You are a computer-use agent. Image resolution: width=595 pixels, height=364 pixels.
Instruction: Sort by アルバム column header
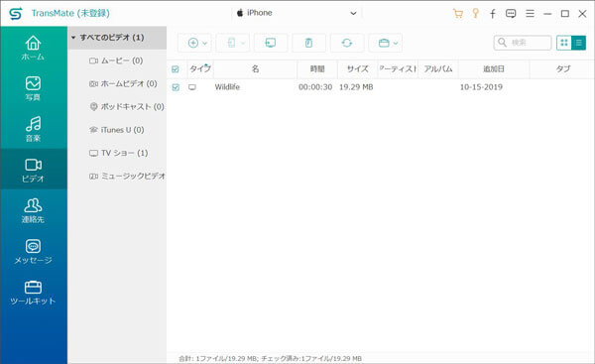pos(438,69)
